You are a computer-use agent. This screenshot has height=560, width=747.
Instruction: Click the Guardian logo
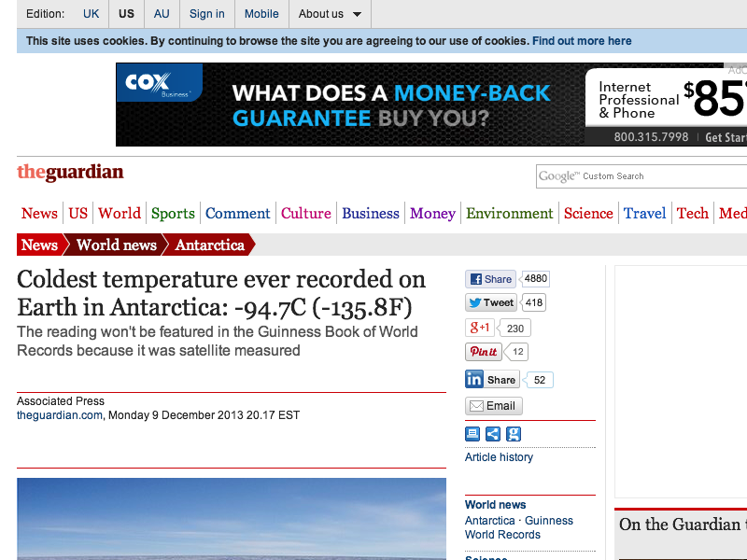coord(70,173)
